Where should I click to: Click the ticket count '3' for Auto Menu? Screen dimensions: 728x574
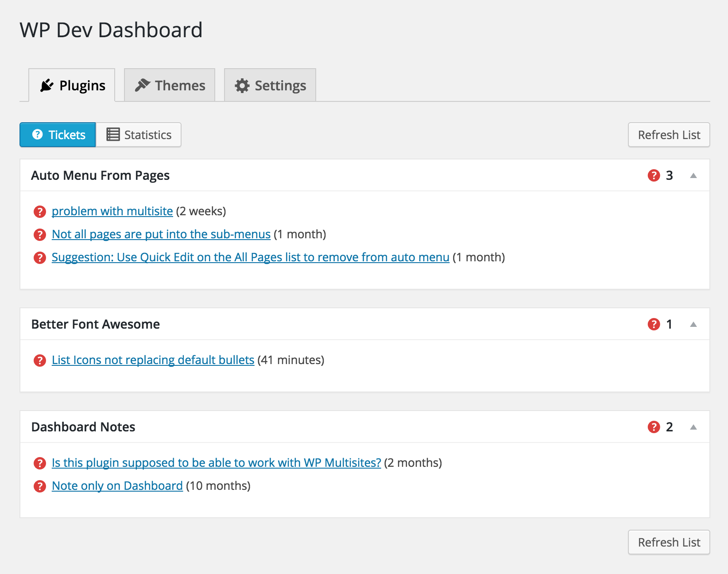[x=670, y=175]
